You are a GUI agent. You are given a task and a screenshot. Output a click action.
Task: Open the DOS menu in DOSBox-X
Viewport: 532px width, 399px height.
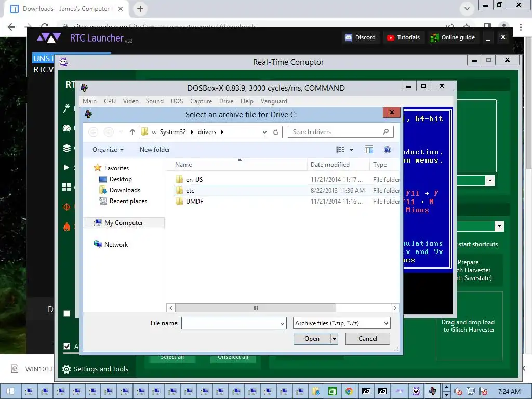[x=177, y=101]
